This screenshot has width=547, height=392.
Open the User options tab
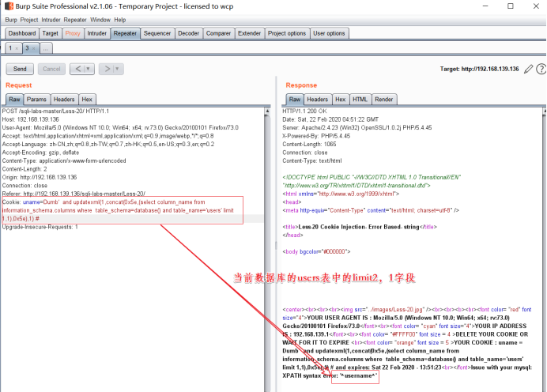(329, 33)
